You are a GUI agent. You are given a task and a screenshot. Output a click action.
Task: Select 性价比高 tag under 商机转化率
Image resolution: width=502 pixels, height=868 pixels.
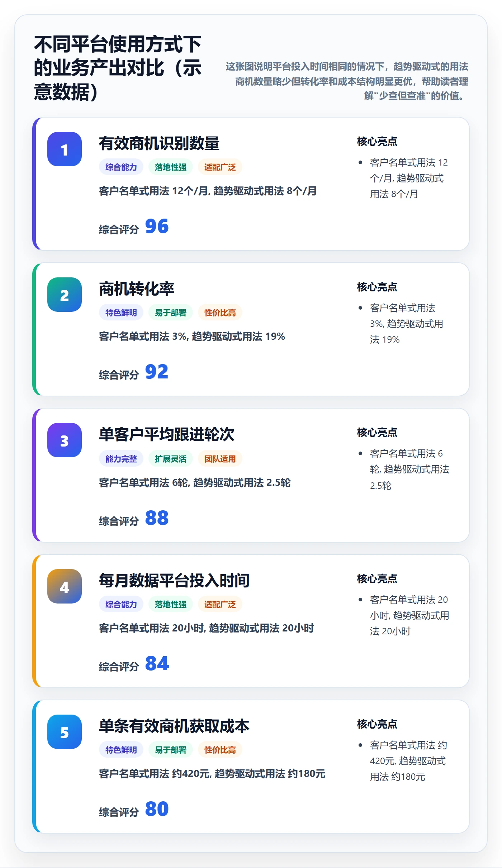click(x=220, y=313)
